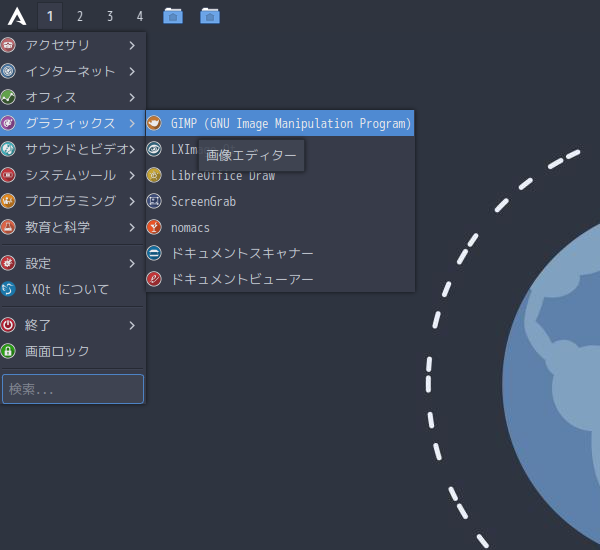Click the システムツール category icon
Image resolution: width=600 pixels, height=550 pixels.
(x=8, y=175)
